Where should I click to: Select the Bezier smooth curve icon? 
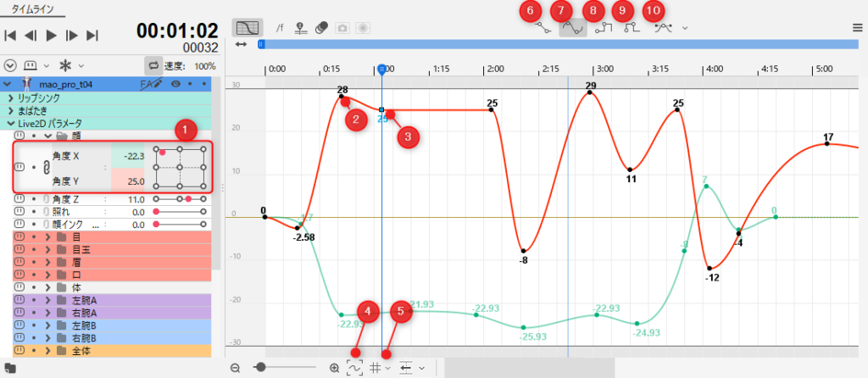click(574, 27)
